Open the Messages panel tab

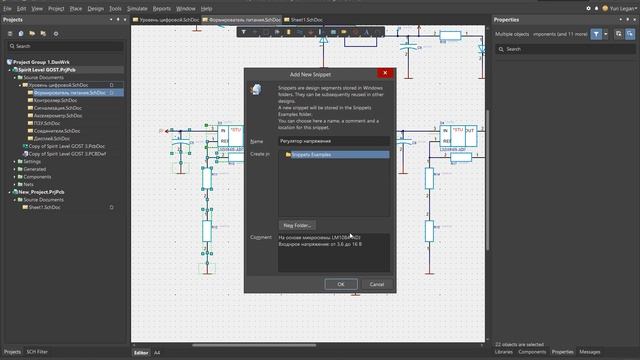(x=589, y=352)
